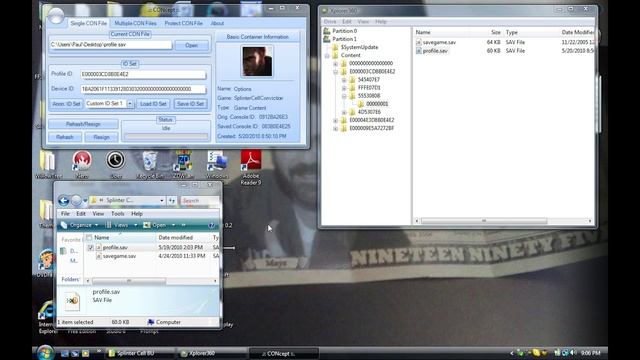
Task: Click the Forward arrow in the Explorer window
Action: [x=76, y=200]
